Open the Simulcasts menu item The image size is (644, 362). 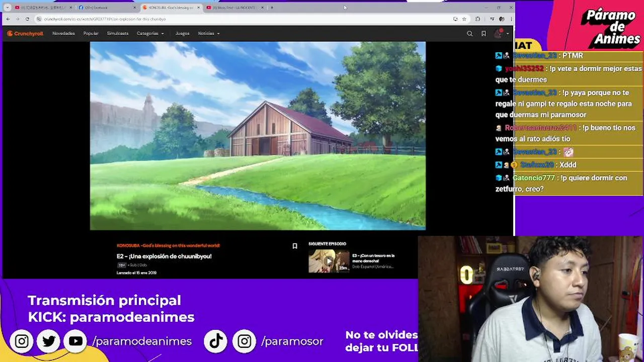(x=117, y=34)
